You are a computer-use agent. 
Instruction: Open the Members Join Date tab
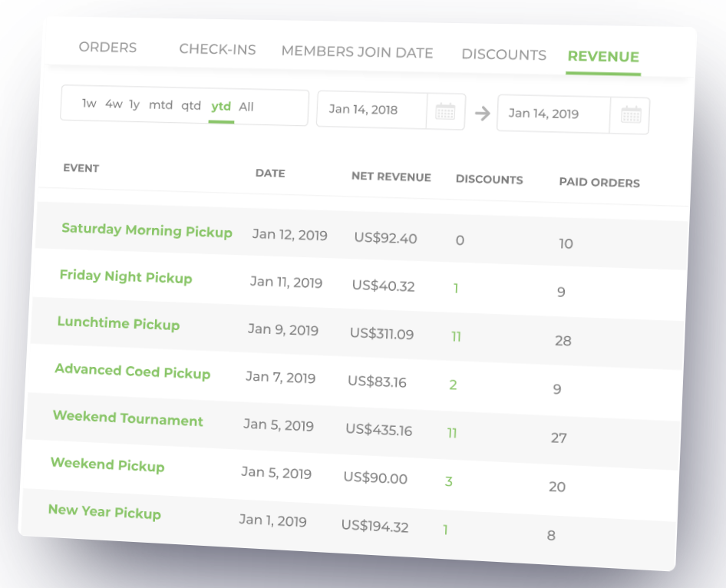pyautogui.click(x=358, y=52)
